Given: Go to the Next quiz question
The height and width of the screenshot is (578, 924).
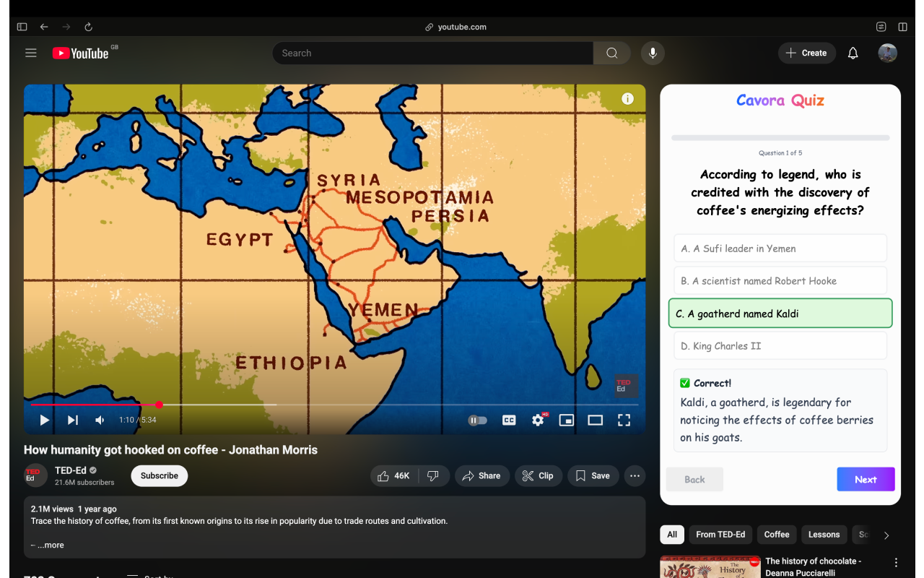Looking at the screenshot, I should tap(866, 479).
